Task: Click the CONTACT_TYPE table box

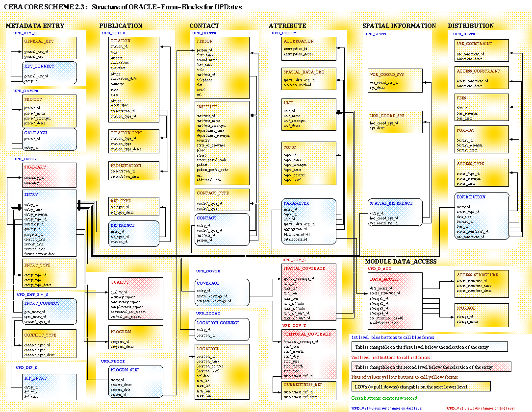Action: [x=222, y=200]
